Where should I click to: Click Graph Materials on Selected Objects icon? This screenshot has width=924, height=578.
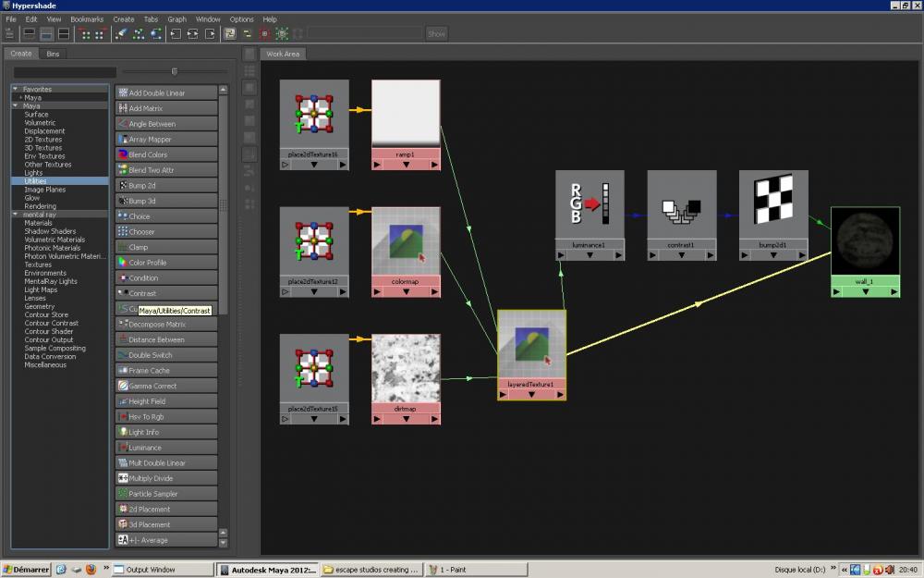[x=156, y=33]
